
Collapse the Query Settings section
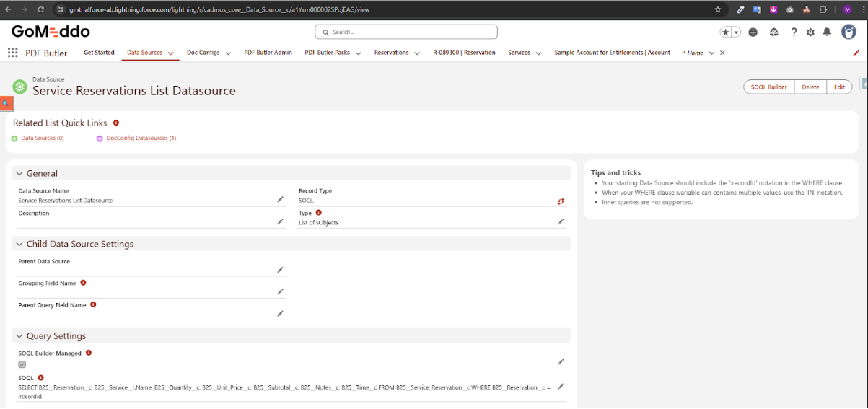[x=19, y=336]
